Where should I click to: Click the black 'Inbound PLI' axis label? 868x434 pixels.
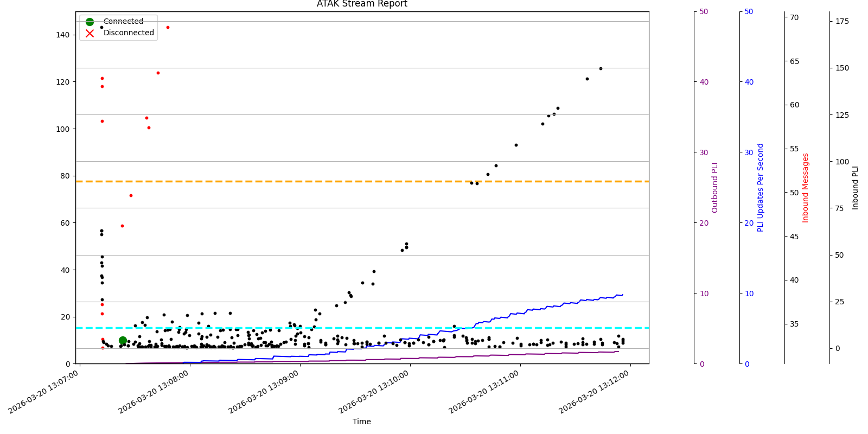(x=856, y=188)
